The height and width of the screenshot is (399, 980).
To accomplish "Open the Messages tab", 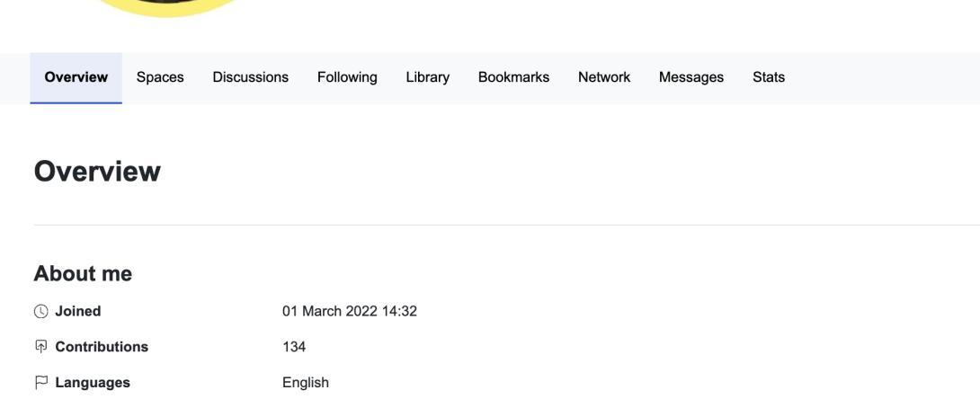I will tap(691, 77).
